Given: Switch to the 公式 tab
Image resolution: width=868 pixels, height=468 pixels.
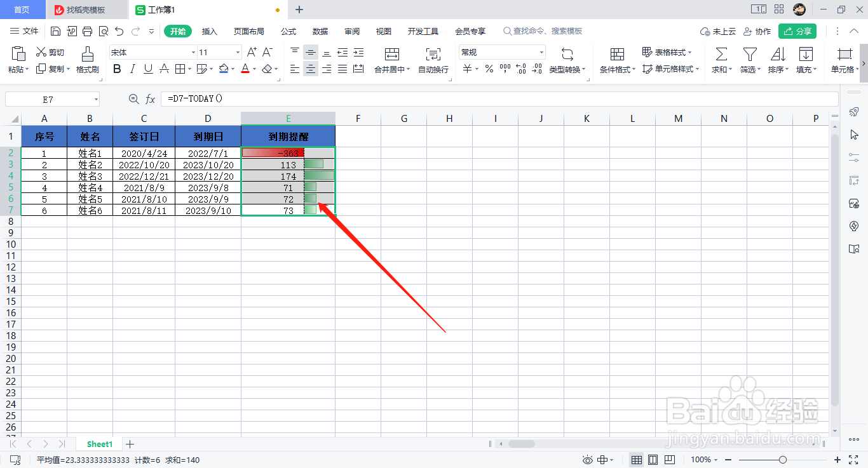Looking at the screenshot, I should (288, 31).
